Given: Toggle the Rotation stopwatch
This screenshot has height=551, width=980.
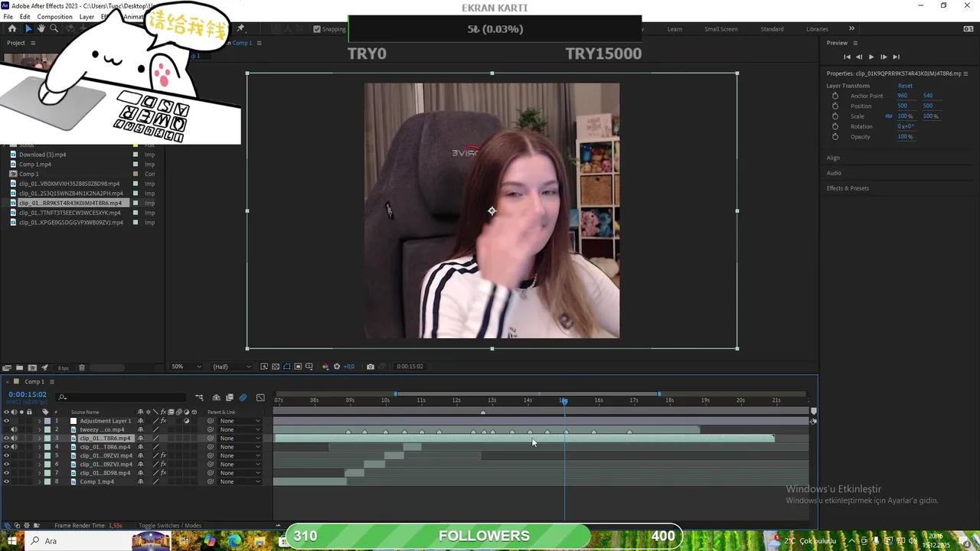Looking at the screenshot, I should (835, 126).
